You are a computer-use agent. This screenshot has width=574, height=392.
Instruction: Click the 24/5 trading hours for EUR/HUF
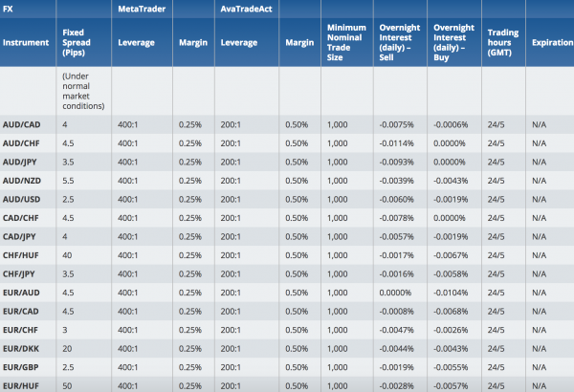496,385
